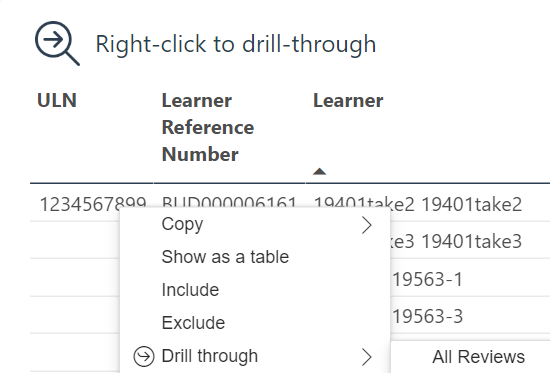Viewport: 550px width, 373px height.
Task: Select the learner cell 19563-1
Action: click(x=427, y=280)
